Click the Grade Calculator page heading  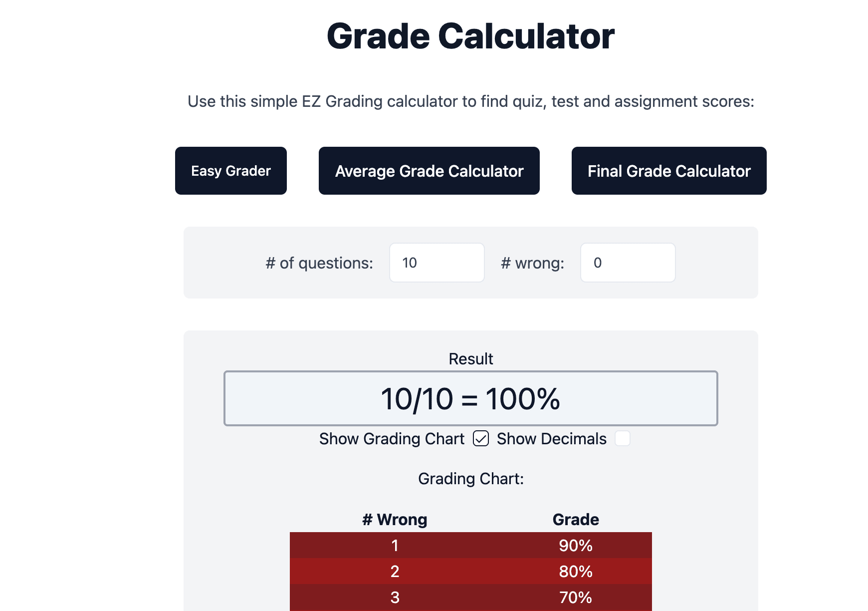click(x=471, y=36)
